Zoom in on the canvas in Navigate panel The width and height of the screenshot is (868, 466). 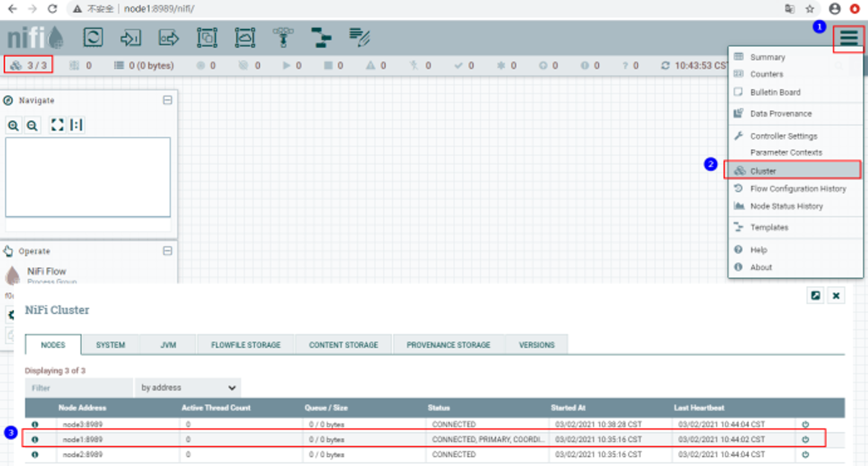[x=13, y=125]
